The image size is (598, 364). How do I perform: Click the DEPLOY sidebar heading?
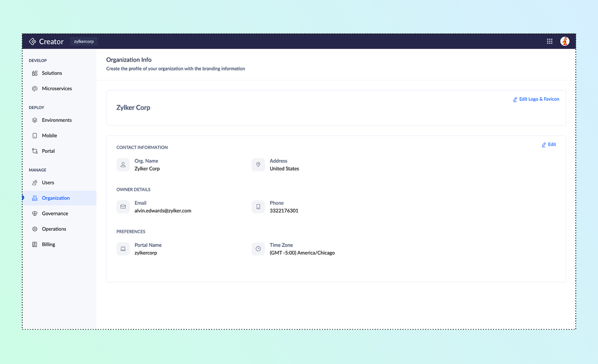click(37, 108)
